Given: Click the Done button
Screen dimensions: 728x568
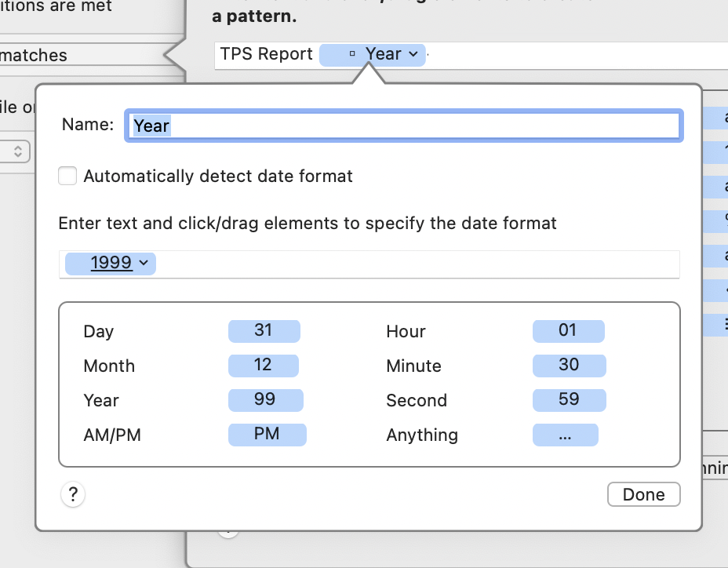Looking at the screenshot, I should tap(643, 494).
